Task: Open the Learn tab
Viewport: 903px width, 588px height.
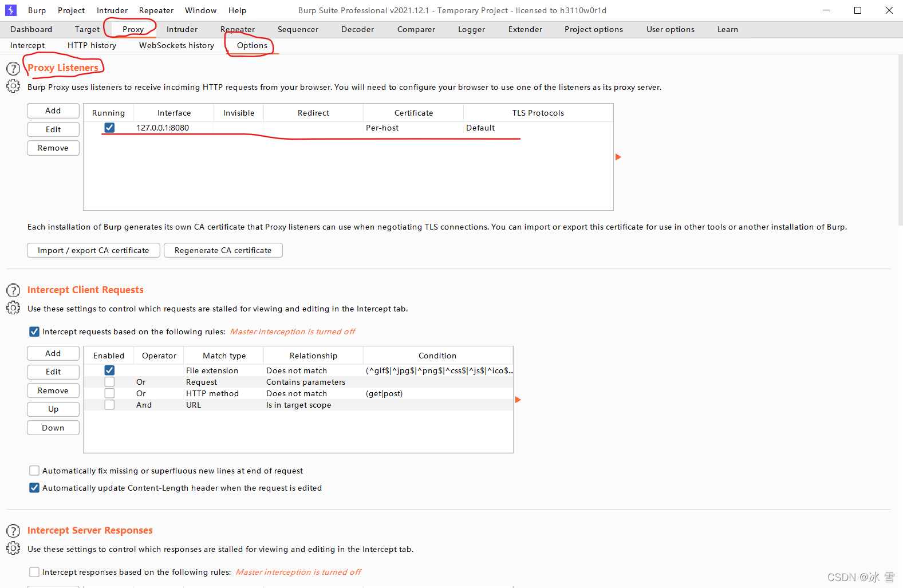Action: coord(728,29)
